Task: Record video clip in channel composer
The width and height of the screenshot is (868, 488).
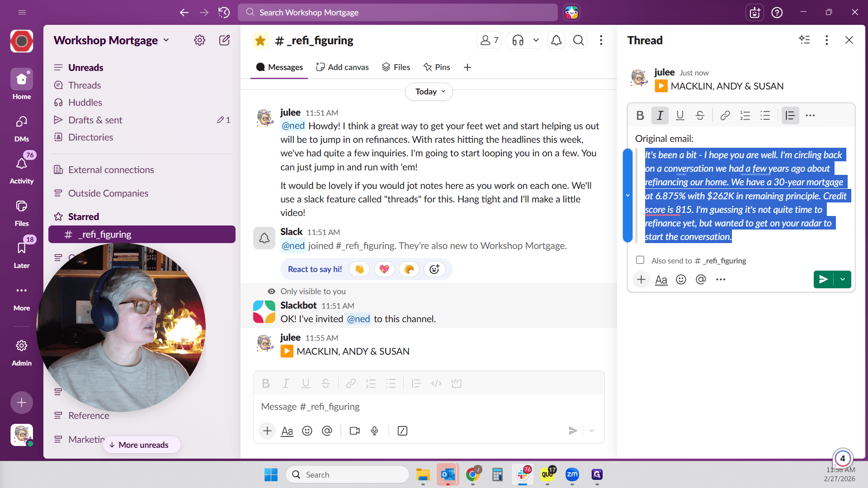Action: coord(355,431)
